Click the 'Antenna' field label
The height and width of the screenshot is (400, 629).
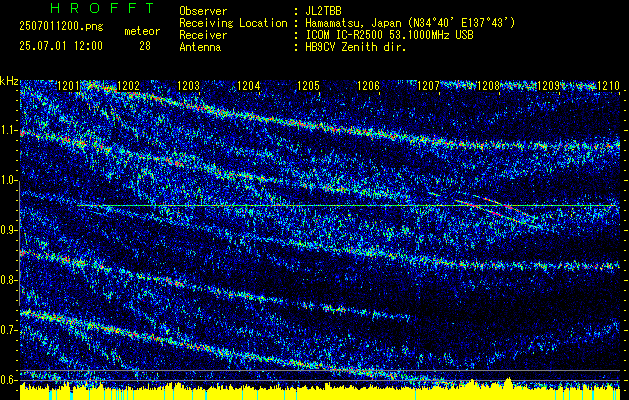(x=200, y=47)
